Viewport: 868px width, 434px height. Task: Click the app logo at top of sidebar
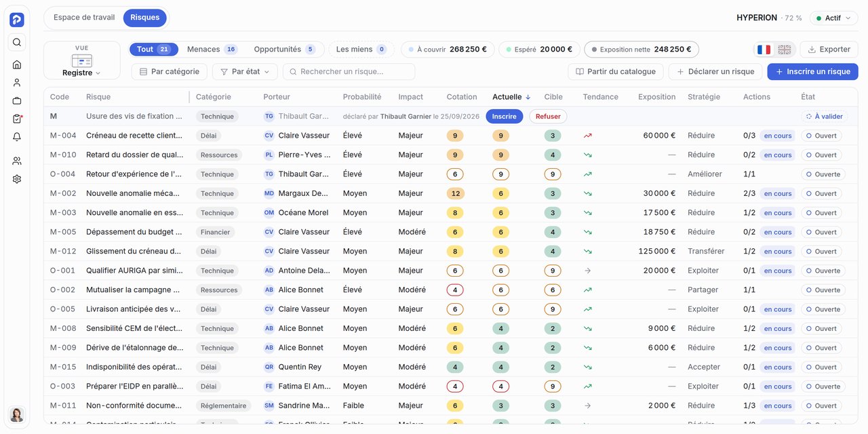tap(17, 20)
